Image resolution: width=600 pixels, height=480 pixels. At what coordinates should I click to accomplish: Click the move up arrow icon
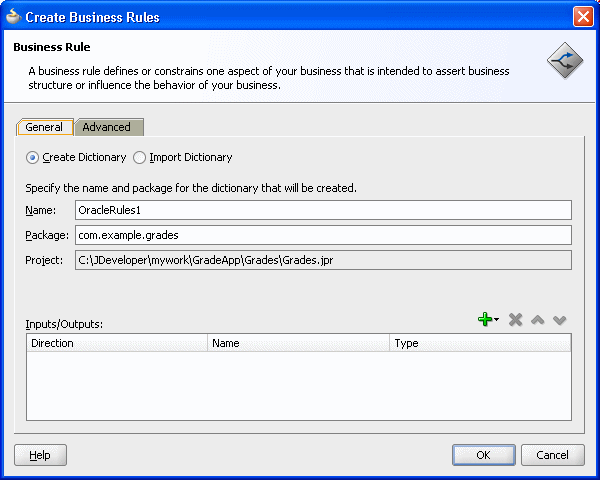click(x=538, y=320)
